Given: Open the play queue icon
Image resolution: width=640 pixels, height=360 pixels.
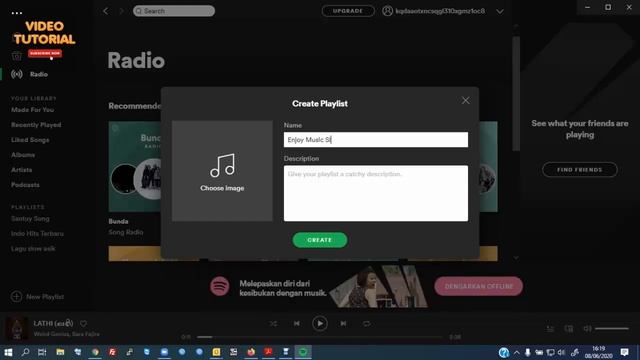Looking at the screenshot, I should 550,329.
